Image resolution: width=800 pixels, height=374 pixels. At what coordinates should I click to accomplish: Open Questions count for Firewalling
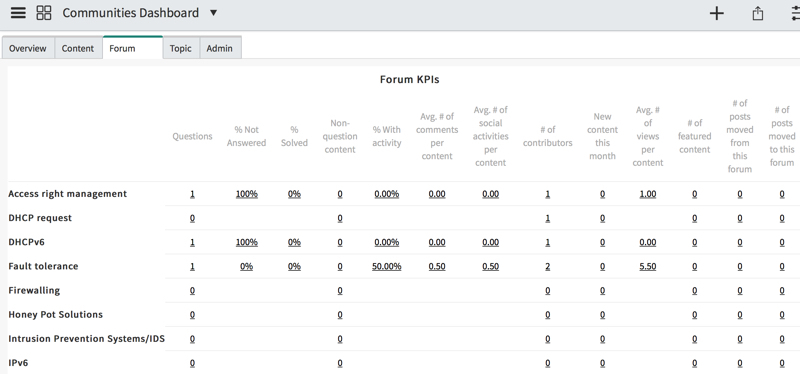192,290
